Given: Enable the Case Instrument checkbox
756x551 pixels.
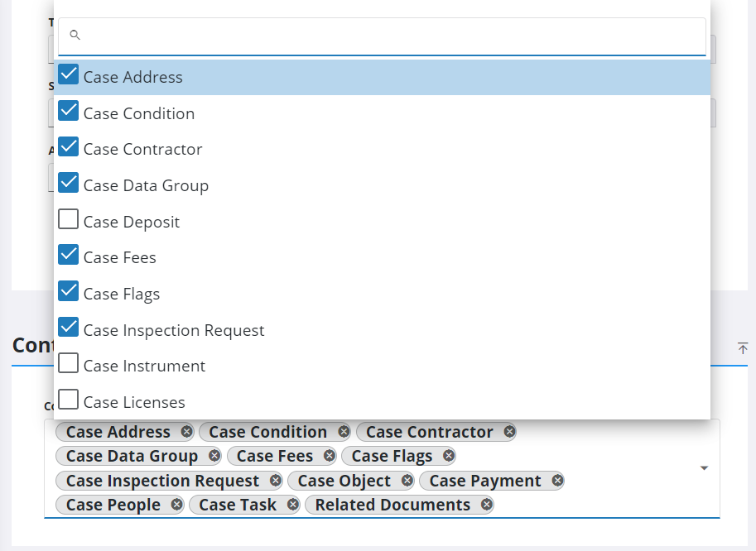Looking at the screenshot, I should (x=68, y=362).
